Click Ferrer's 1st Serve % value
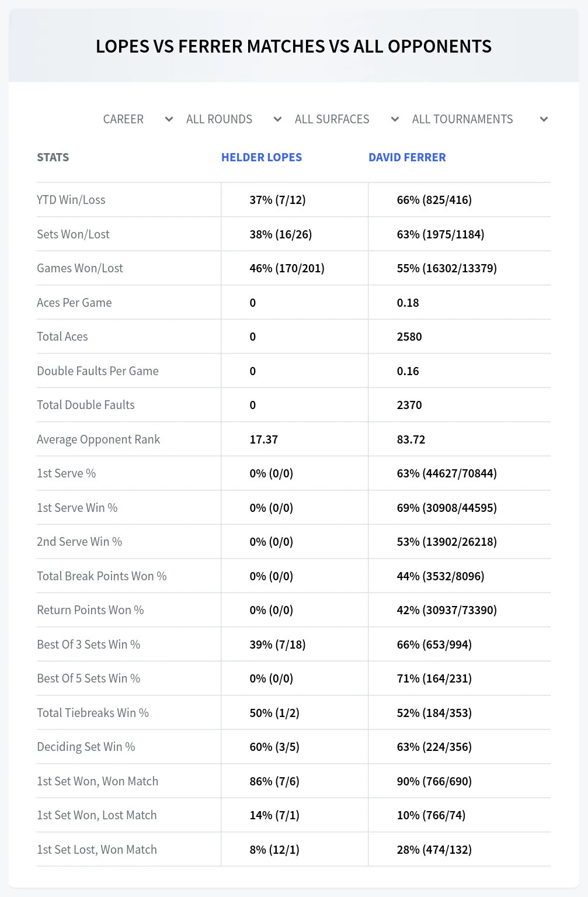The width and height of the screenshot is (588, 897). [x=447, y=473]
